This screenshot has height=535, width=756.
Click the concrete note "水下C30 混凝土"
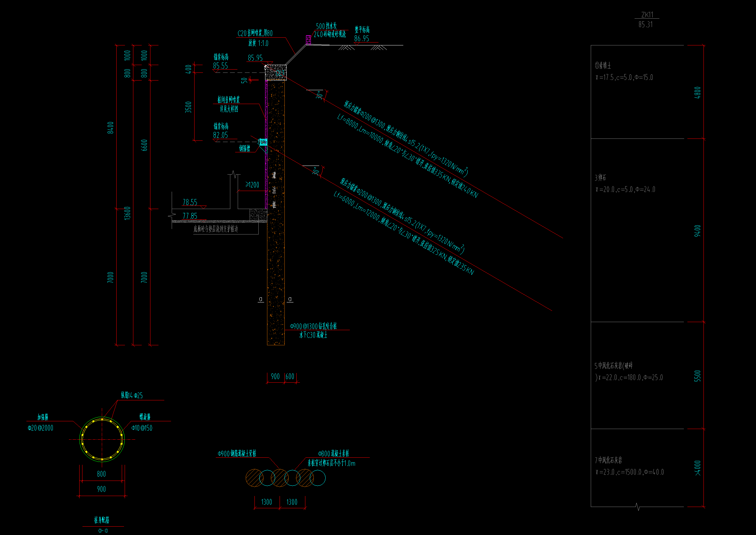click(x=313, y=335)
